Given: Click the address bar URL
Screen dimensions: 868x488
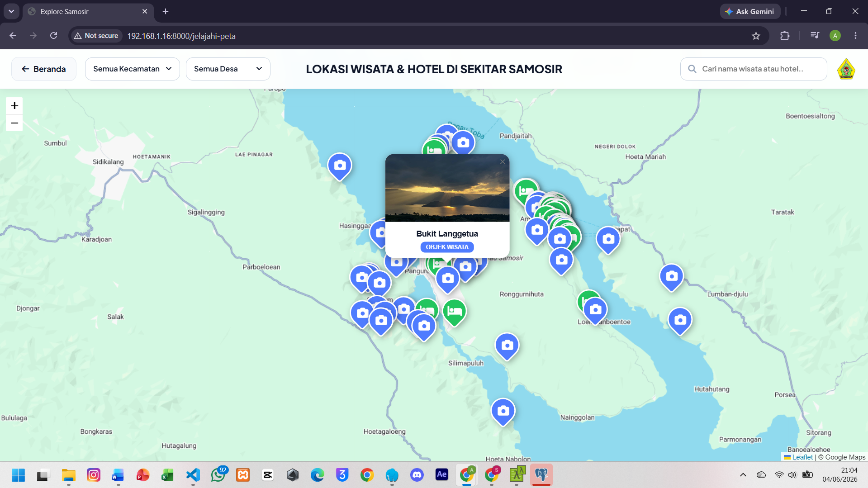Looking at the screenshot, I should tap(181, 36).
